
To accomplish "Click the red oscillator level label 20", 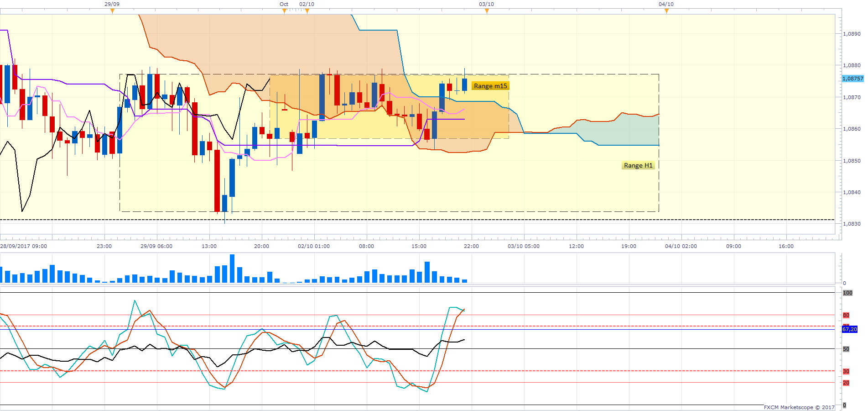I will 846,383.
